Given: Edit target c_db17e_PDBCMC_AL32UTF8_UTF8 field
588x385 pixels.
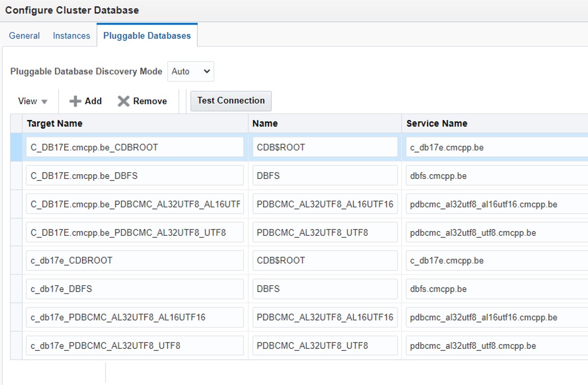Looking at the screenshot, I should pos(135,345).
